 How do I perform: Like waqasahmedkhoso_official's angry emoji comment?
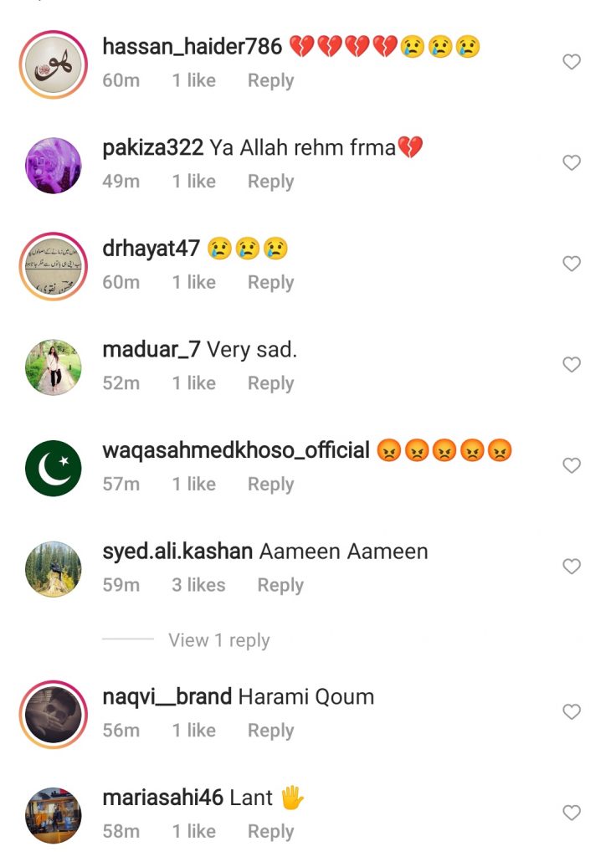pyautogui.click(x=571, y=465)
